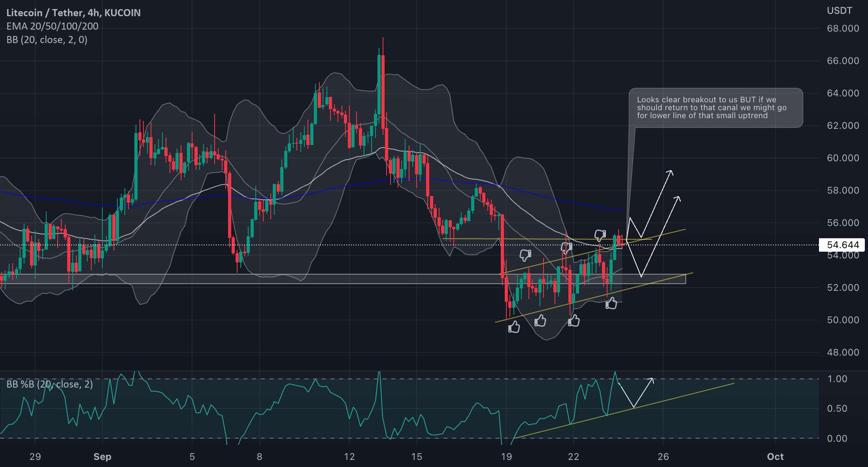Select the EMA 20/50/100/200 indicator legend
This screenshot has height=467, width=868.
(53, 26)
